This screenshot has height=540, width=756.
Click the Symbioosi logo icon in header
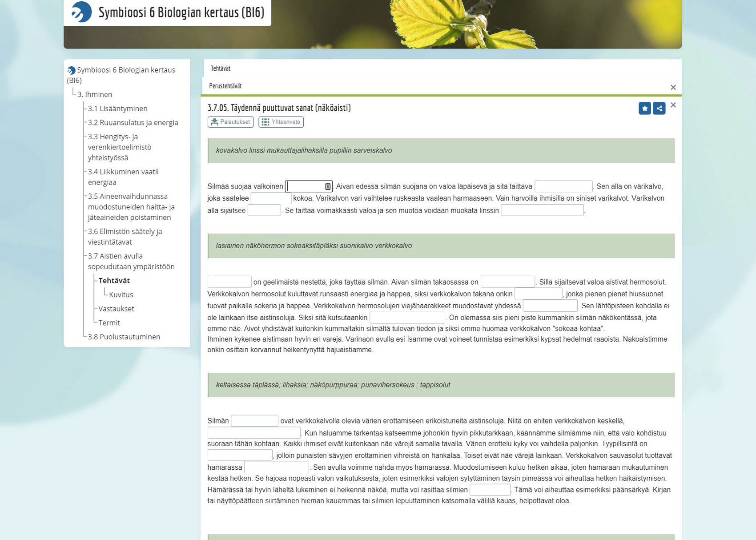[81, 12]
